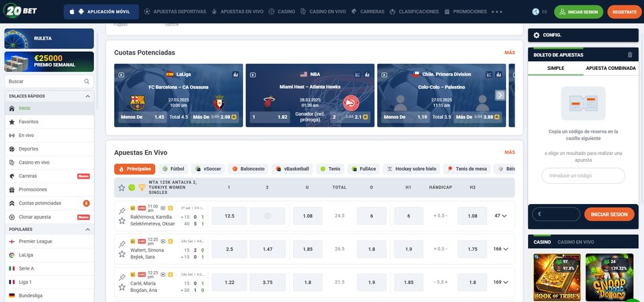This screenshot has width=644, height=302.
Task: Expand 47 more markets for the Rakhimova match
Action: point(500,215)
